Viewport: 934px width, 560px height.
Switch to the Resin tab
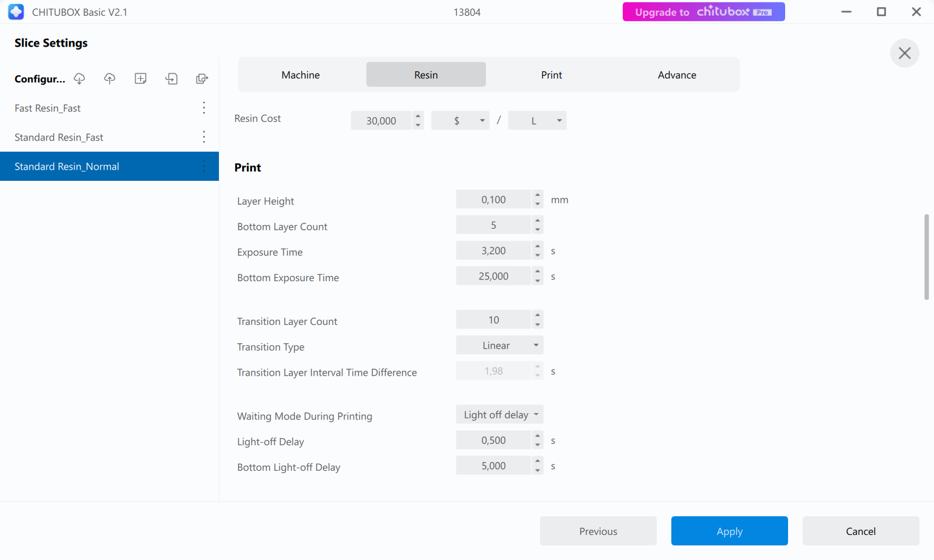tap(426, 75)
